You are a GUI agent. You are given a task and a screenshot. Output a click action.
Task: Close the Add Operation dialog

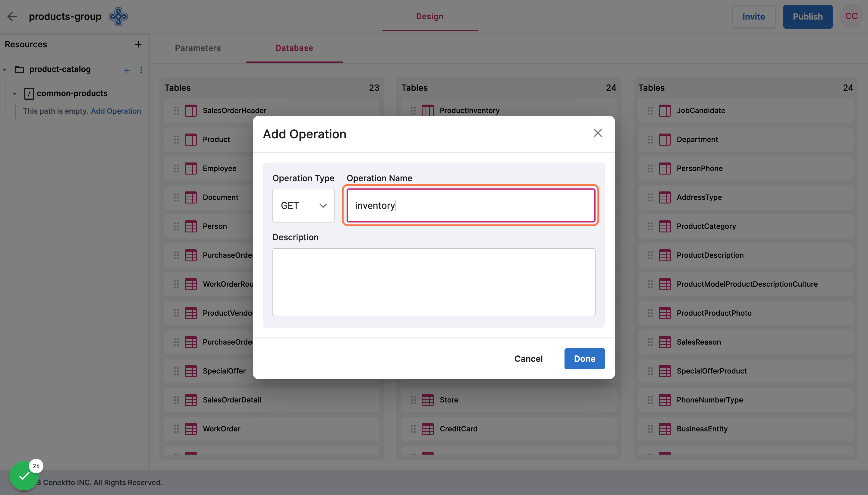click(x=597, y=133)
